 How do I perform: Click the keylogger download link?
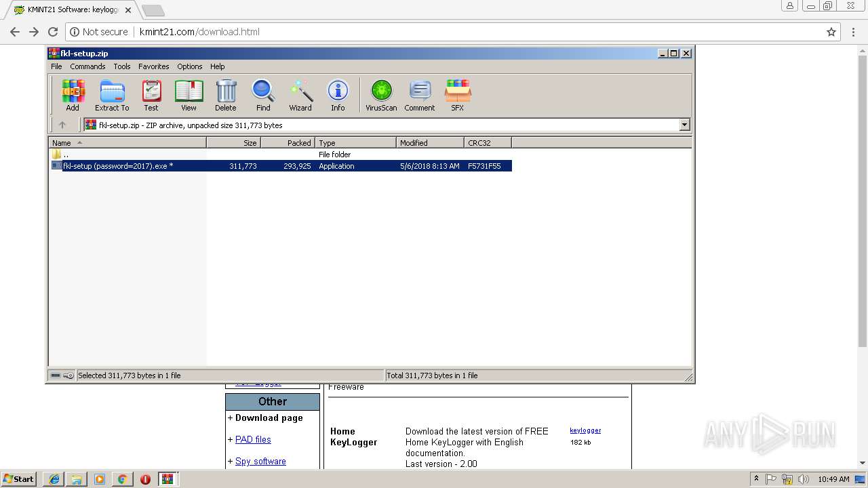click(585, 430)
